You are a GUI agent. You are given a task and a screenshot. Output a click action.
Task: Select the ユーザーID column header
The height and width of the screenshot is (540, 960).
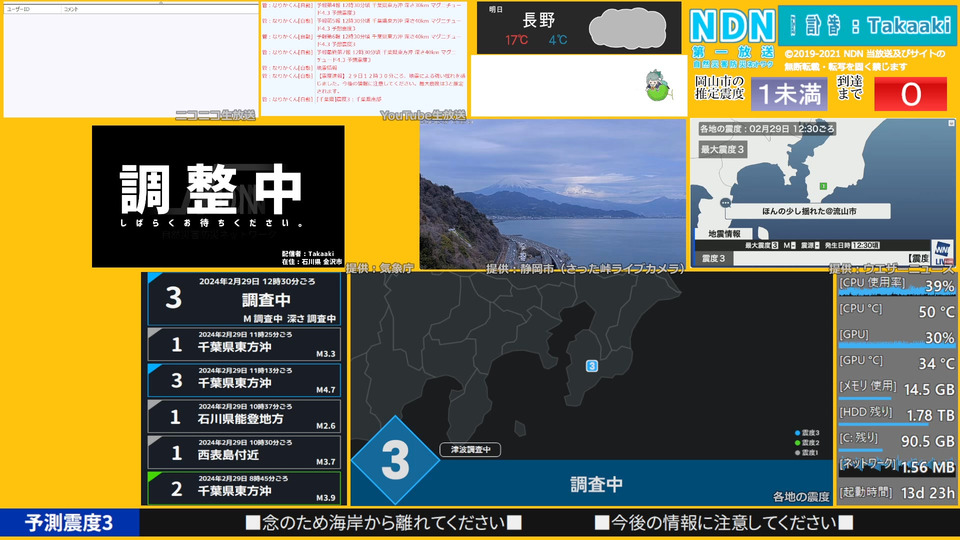pos(33,9)
